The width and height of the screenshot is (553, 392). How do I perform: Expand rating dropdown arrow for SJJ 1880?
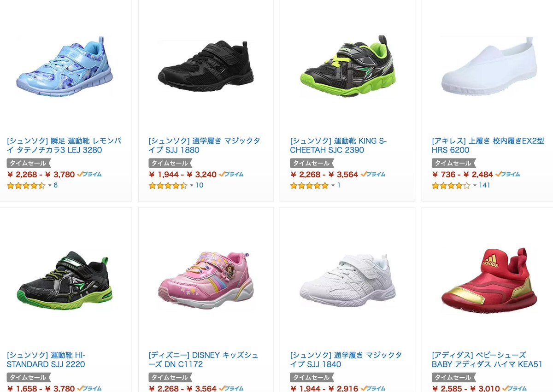pyautogui.click(x=191, y=186)
